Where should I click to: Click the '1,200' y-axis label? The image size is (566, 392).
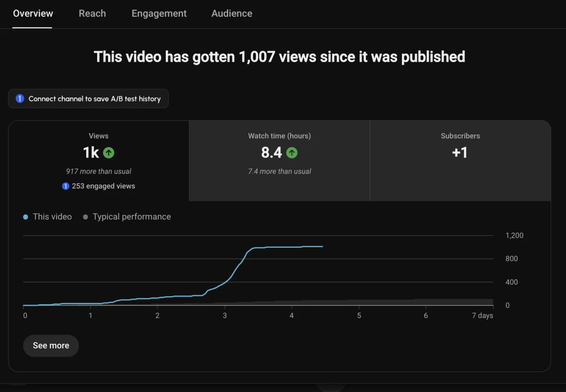click(514, 236)
